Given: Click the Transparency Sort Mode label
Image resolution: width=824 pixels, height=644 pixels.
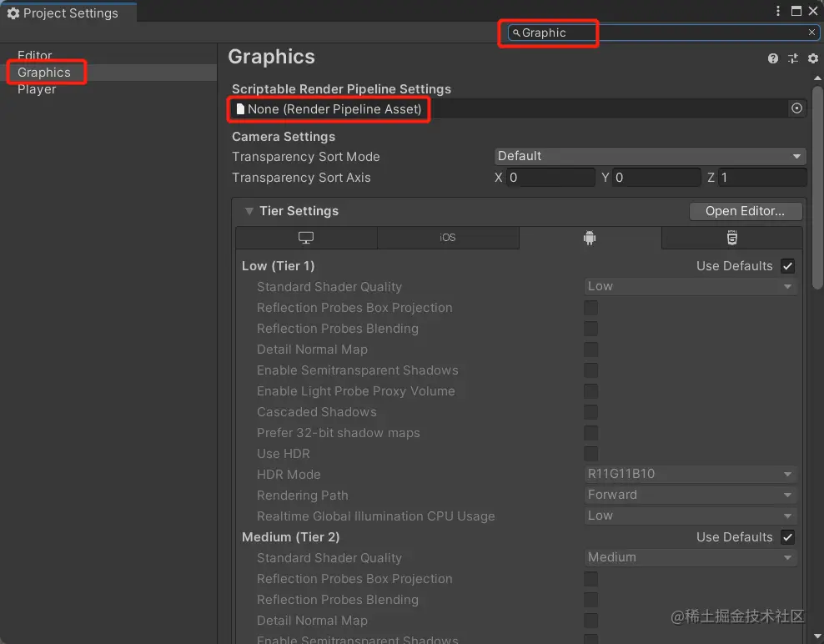Looking at the screenshot, I should pos(306,157).
